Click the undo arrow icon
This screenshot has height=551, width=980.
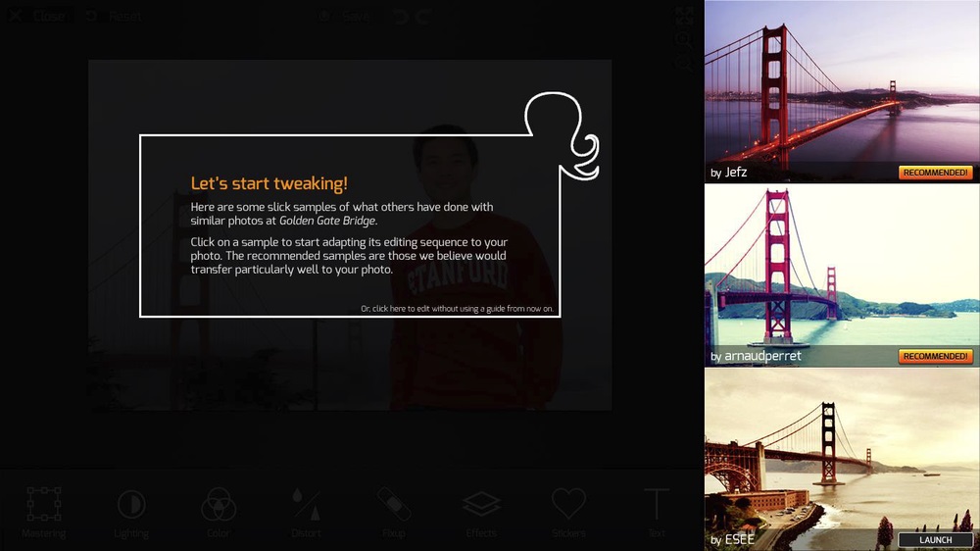pos(401,17)
